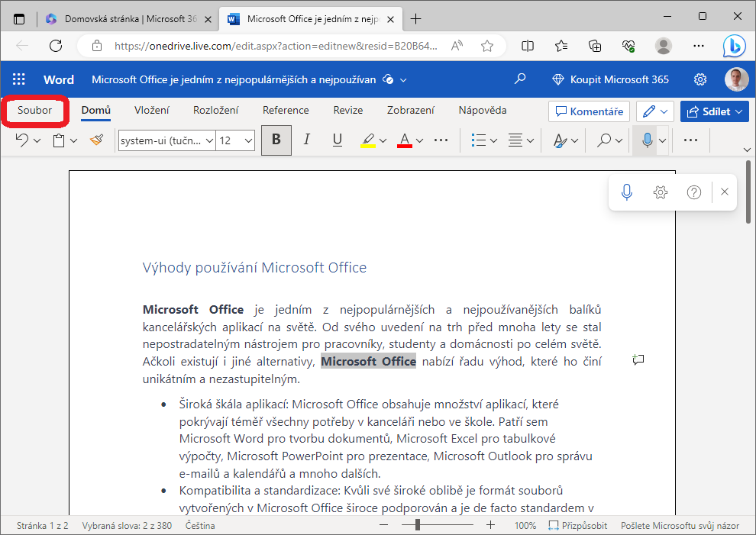This screenshot has height=535, width=756.
Task: Open dictation settings gear in floating panel
Action: click(661, 192)
